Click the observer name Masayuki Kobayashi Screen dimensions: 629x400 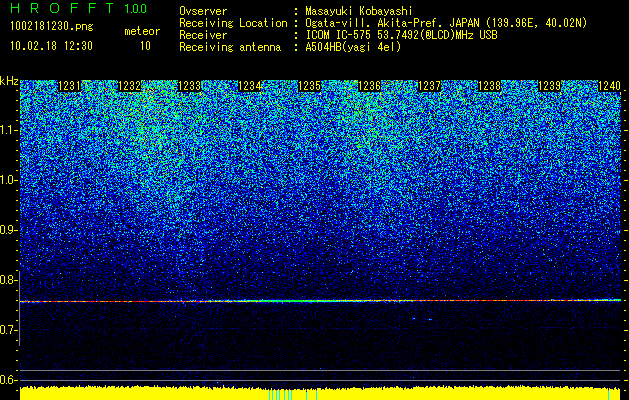[x=359, y=11]
